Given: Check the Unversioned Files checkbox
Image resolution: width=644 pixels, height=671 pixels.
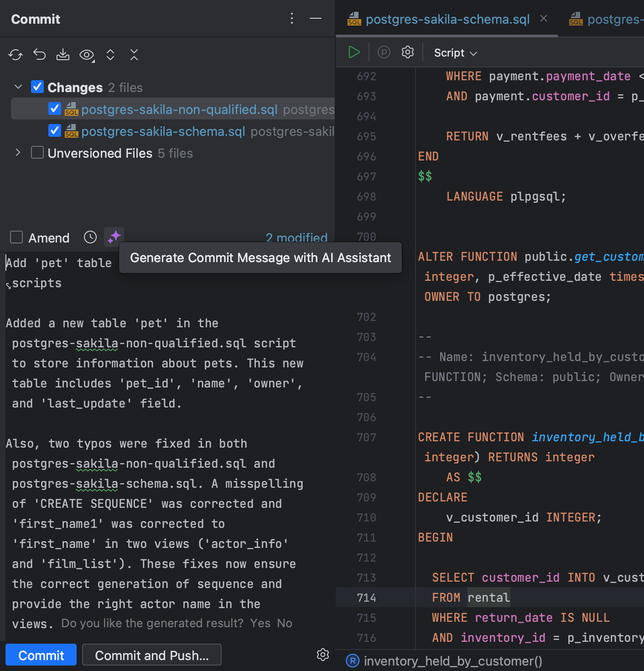Looking at the screenshot, I should [x=37, y=152].
